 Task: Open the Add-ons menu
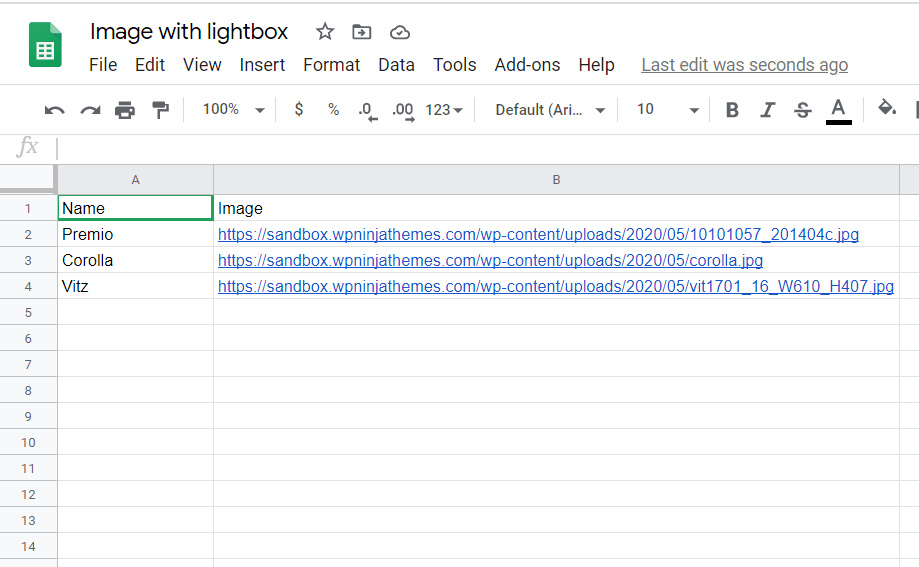tap(527, 65)
